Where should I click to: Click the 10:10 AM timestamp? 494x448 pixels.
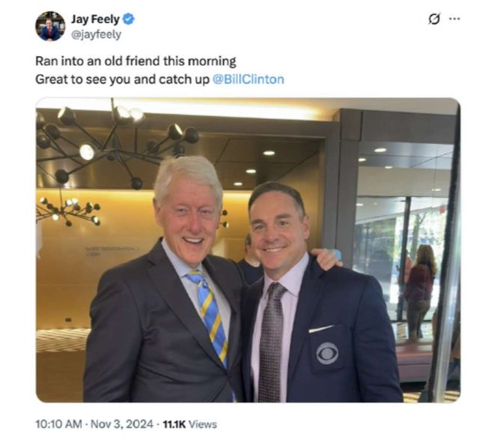pyautogui.click(x=57, y=424)
